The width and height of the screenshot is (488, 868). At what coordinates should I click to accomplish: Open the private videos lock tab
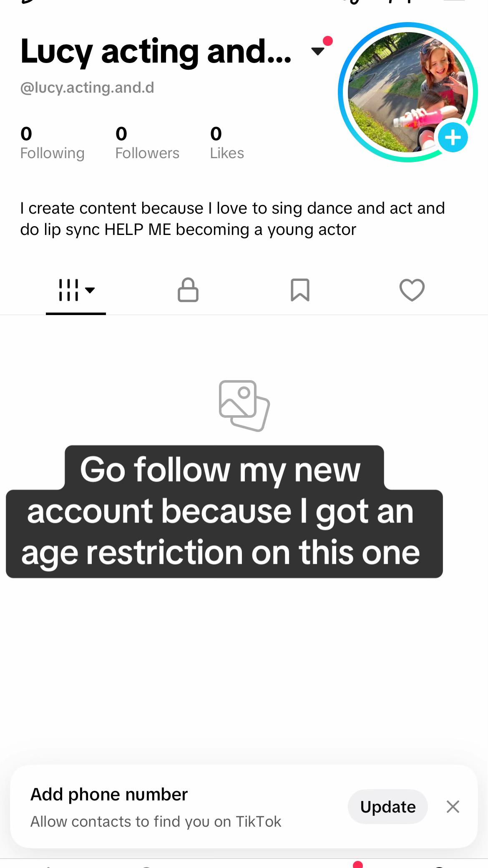click(188, 290)
